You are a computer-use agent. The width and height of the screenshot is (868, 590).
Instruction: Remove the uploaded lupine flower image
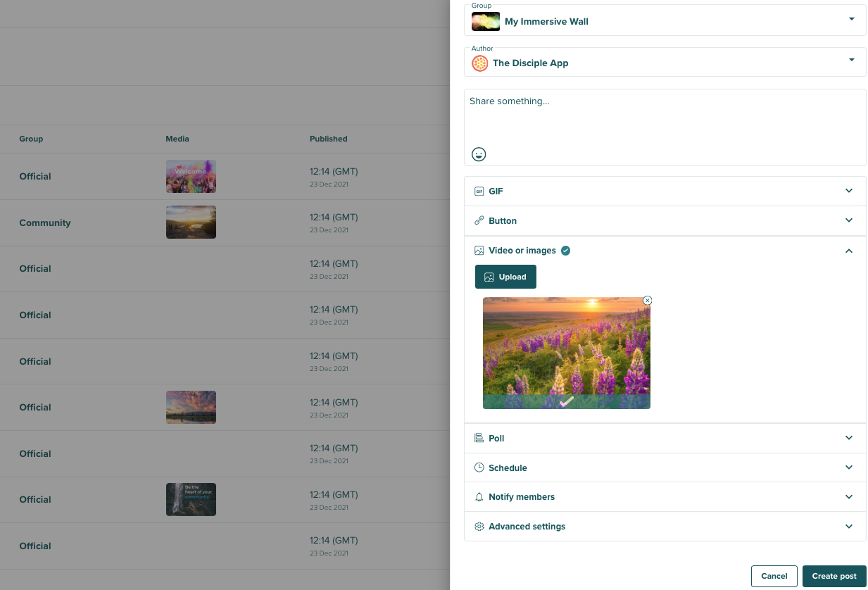click(648, 301)
